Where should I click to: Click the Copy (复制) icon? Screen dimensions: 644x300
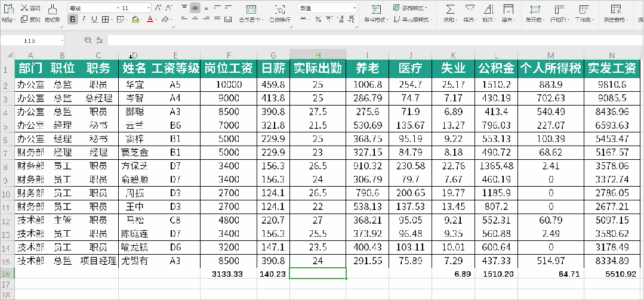24,19
